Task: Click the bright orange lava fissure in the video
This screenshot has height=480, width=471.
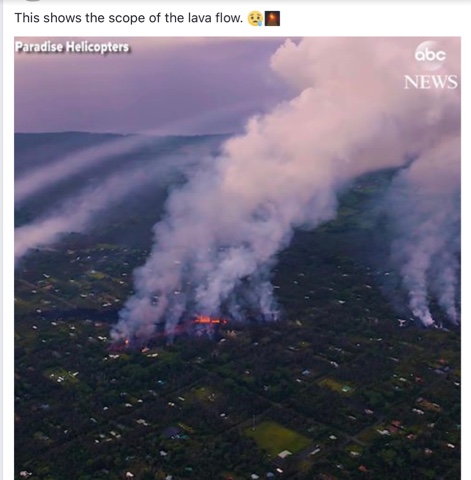Action: 210,321
